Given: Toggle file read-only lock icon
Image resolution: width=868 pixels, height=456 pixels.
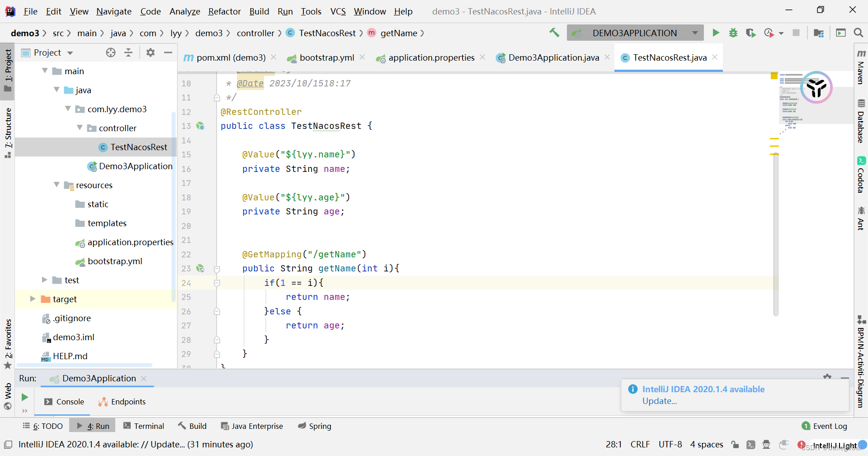Looking at the screenshot, I should coord(735,445).
